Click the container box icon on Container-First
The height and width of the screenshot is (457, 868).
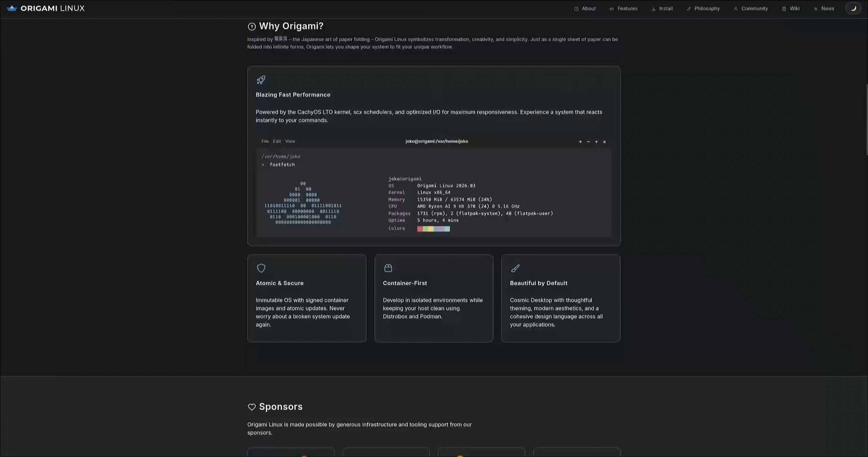[x=388, y=268]
